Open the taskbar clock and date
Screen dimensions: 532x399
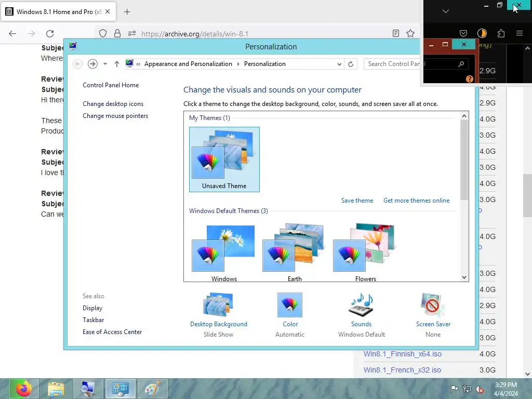506,389
